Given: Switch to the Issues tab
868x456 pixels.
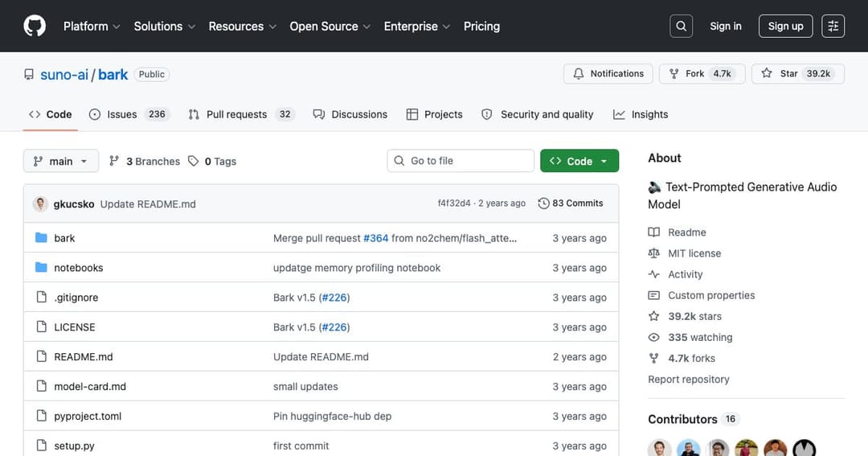Looking at the screenshot, I should (x=129, y=114).
